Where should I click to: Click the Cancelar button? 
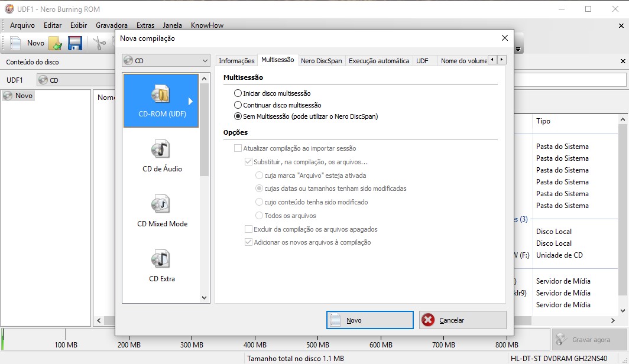462,320
